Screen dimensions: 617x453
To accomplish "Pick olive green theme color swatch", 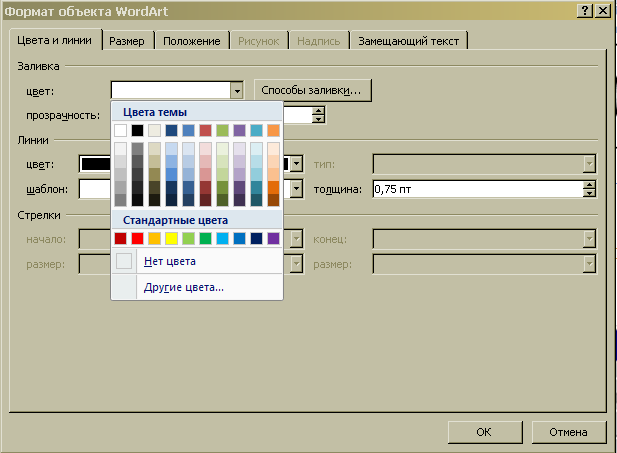I will (222, 130).
